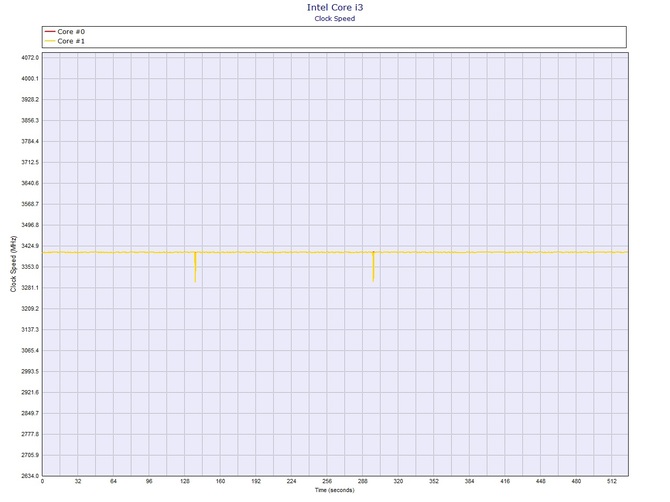This screenshot has width=670, height=502.
Task: Click the 224 seconds x-axis label
Action: coord(291,481)
